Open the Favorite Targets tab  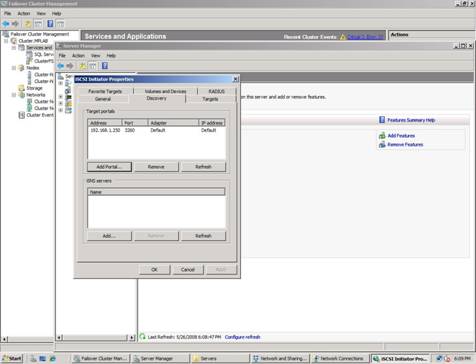[105, 91]
